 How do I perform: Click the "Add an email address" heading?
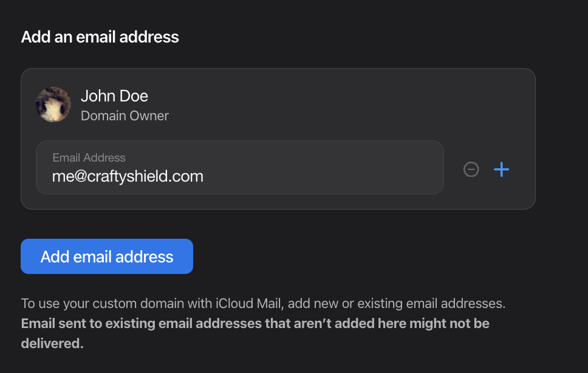(x=100, y=37)
